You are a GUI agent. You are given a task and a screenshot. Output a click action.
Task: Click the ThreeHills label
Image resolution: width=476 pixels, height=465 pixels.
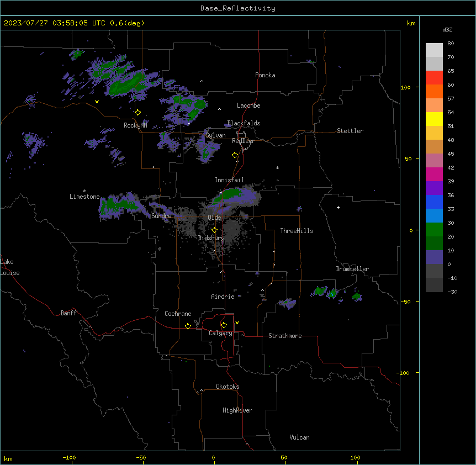tap(297, 231)
